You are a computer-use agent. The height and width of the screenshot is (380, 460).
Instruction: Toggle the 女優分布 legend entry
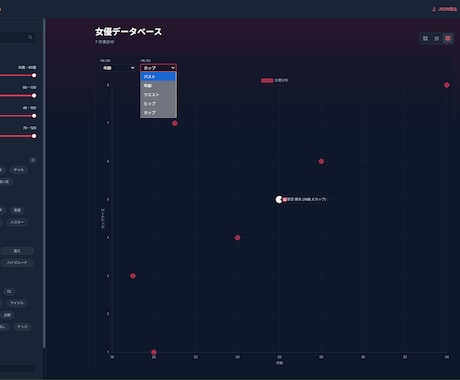pyautogui.click(x=274, y=80)
